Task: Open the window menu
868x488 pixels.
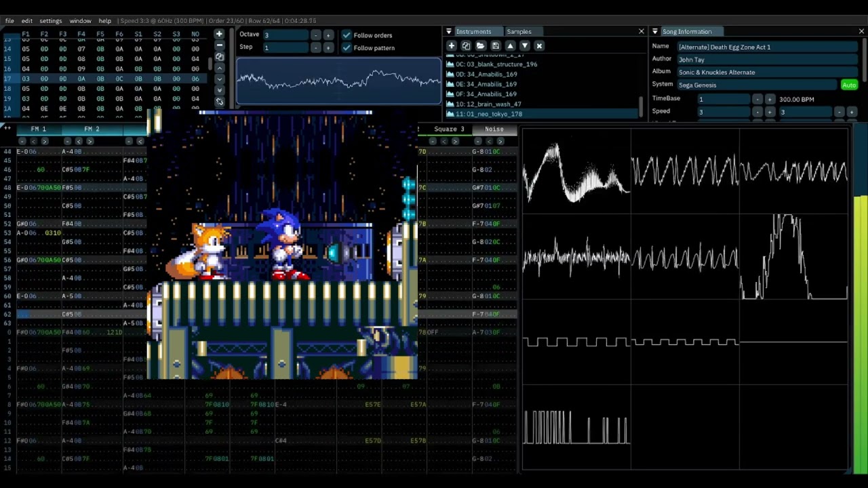Action: (x=80, y=21)
